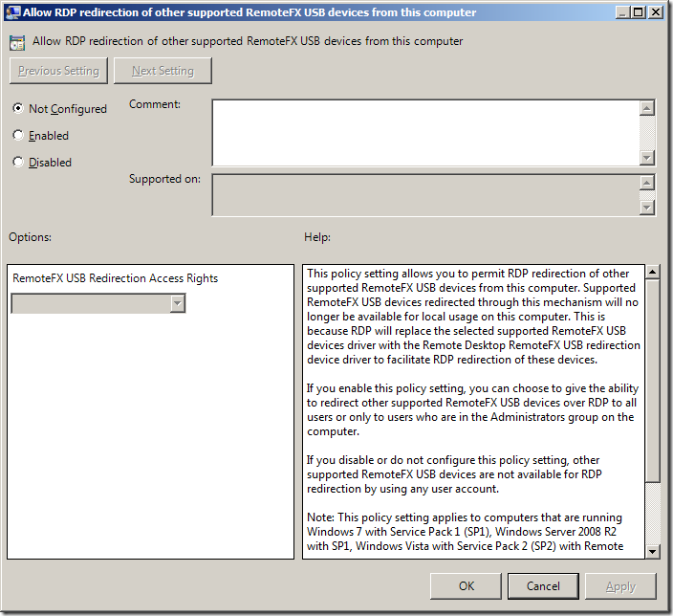The image size is (673, 616).
Task: Click the Previous Setting button
Action: (x=58, y=71)
